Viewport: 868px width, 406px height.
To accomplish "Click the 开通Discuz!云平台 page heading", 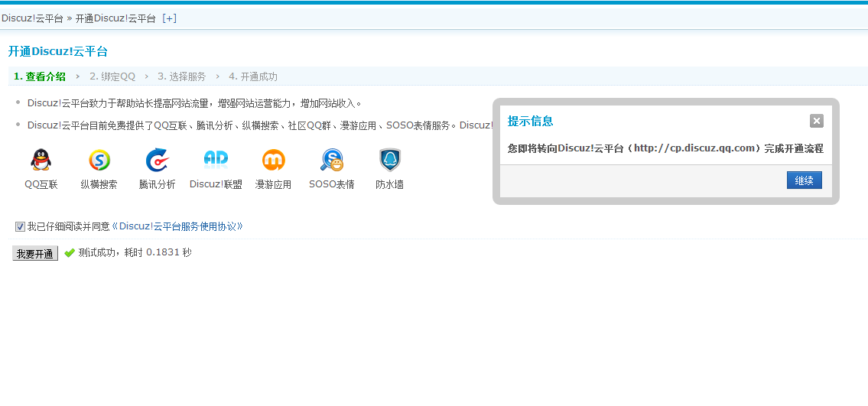I will (57, 52).
